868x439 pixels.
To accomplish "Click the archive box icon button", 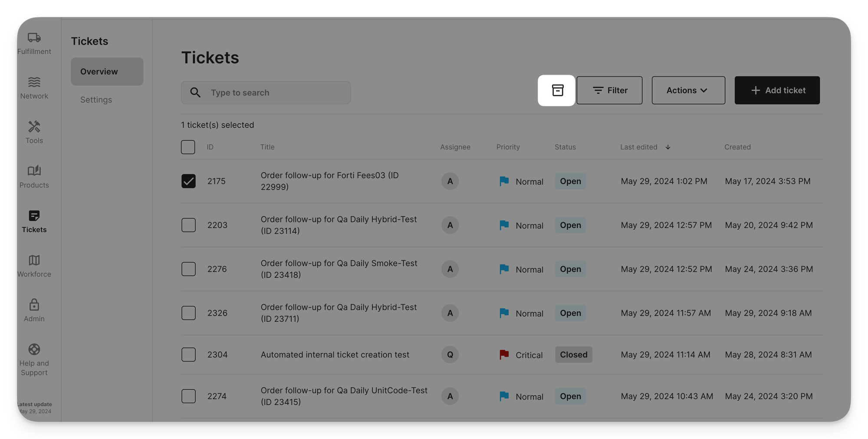I will point(557,90).
